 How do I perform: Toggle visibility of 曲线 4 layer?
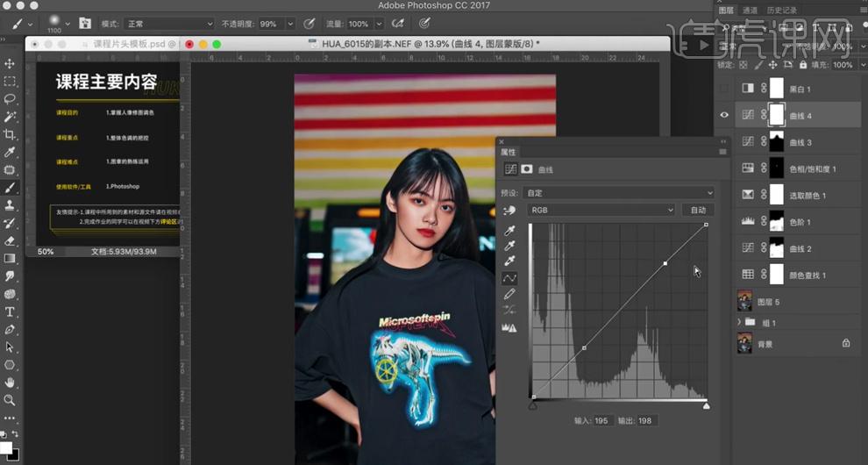pyautogui.click(x=724, y=115)
